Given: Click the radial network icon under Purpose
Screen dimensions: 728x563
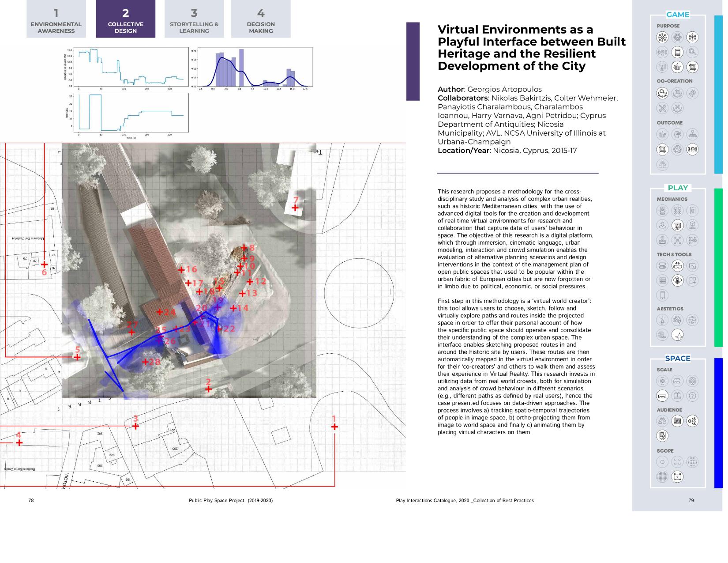Looking at the screenshot, I should [x=662, y=38].
